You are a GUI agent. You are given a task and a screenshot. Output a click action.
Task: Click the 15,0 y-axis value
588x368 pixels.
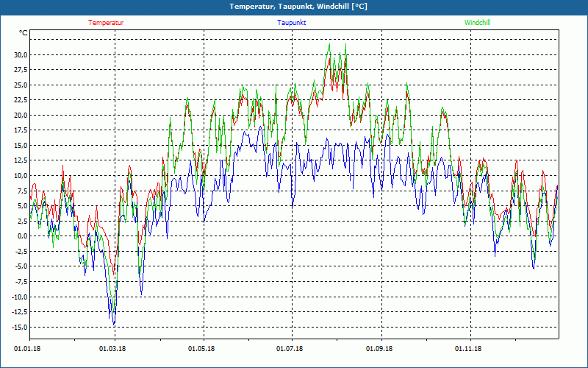coord(21,145)
